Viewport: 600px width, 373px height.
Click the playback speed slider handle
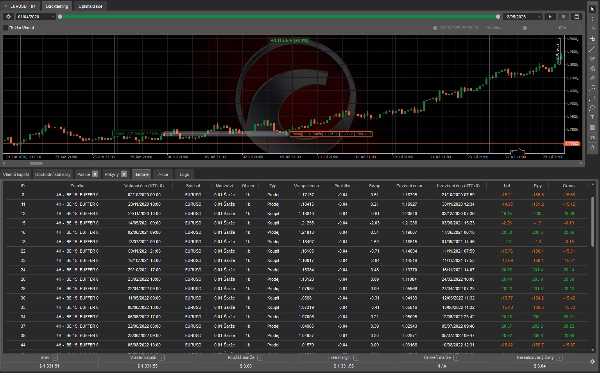[525, 28]
